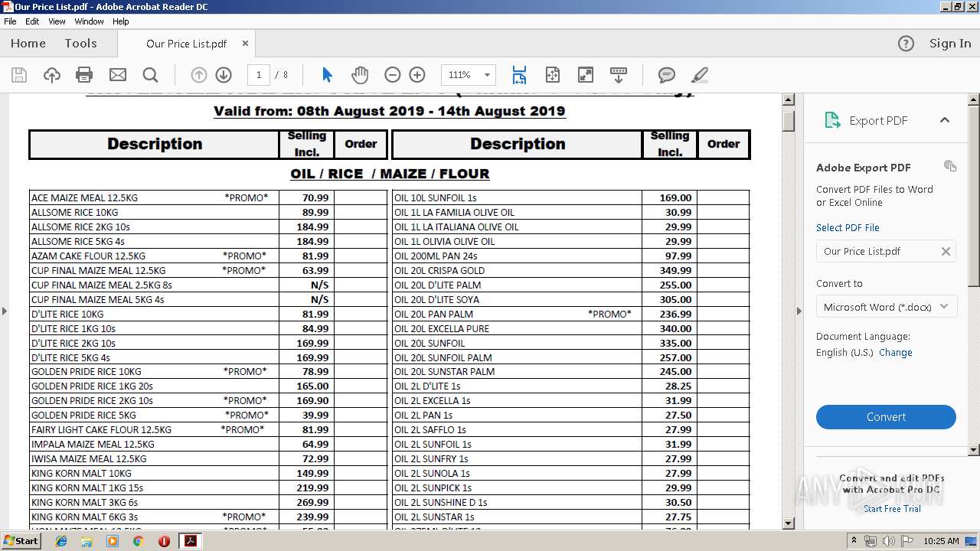Open Help question mark icon

click(x=906, y=44)
